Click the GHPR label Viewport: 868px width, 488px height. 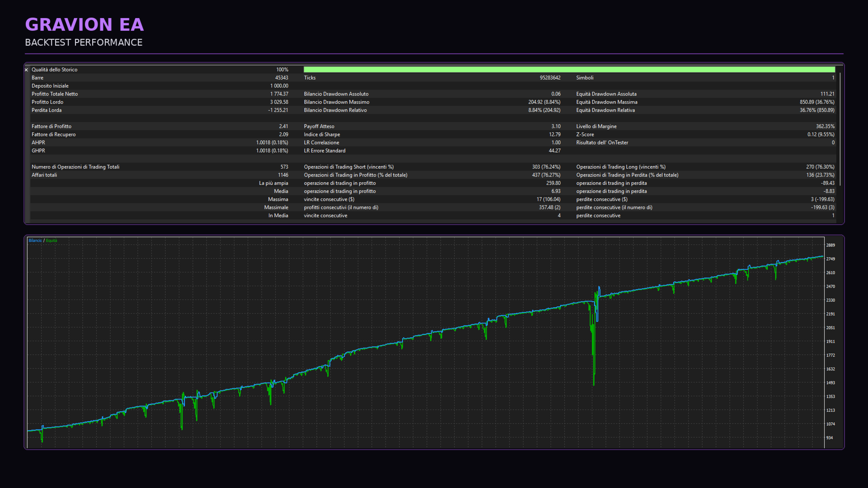pos(38,151)
